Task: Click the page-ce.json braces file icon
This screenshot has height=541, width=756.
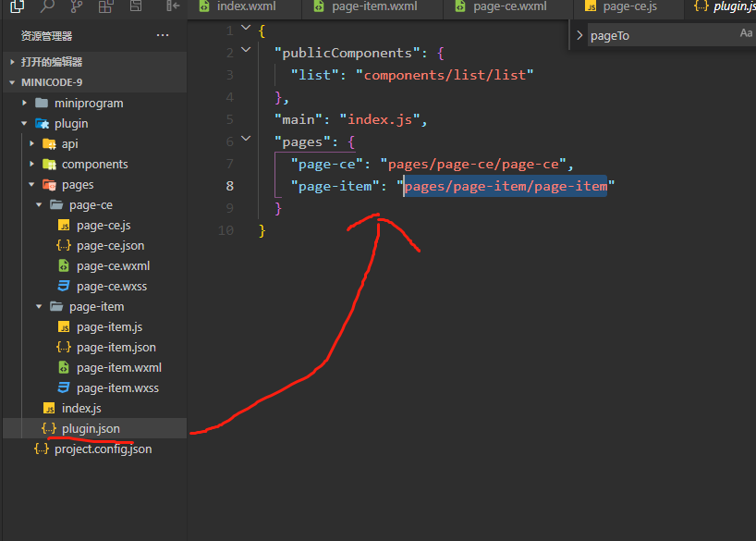Action: (64, 246)
